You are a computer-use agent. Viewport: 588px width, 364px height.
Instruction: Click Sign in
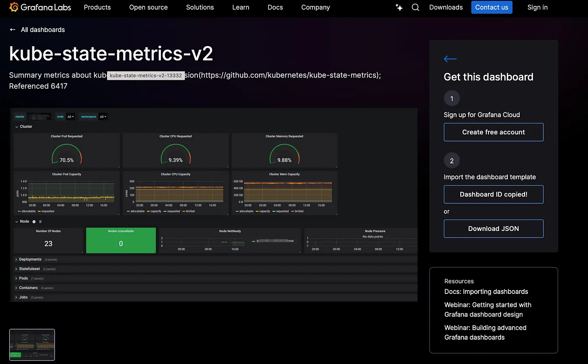(538, 7)
